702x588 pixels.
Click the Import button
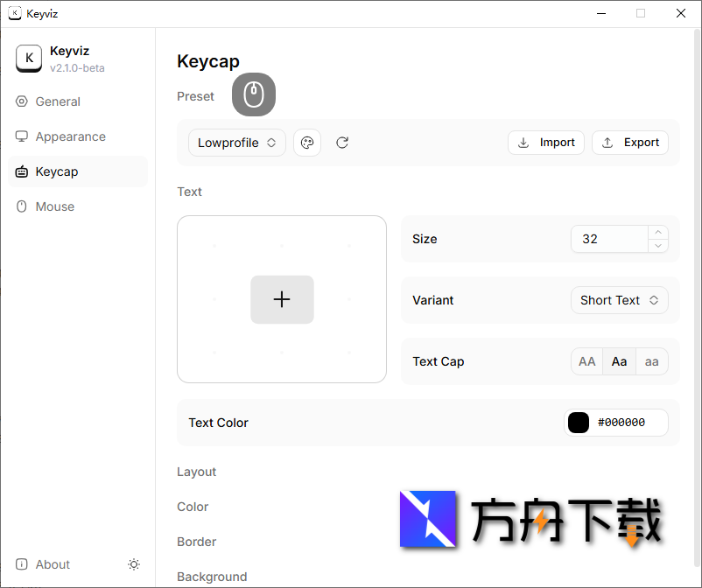[546, 142]
